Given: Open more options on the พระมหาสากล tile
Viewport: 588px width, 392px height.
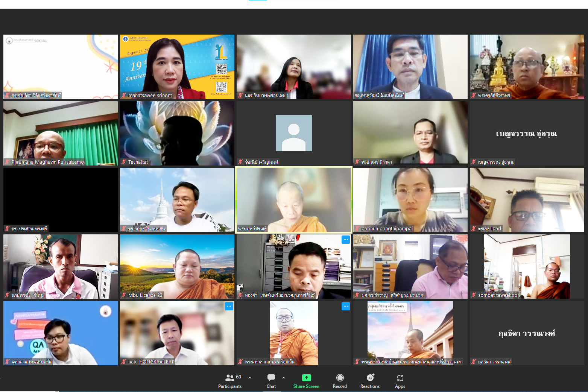Looking at the screenshot, I should pyautogui.click(x=345, y=306).
